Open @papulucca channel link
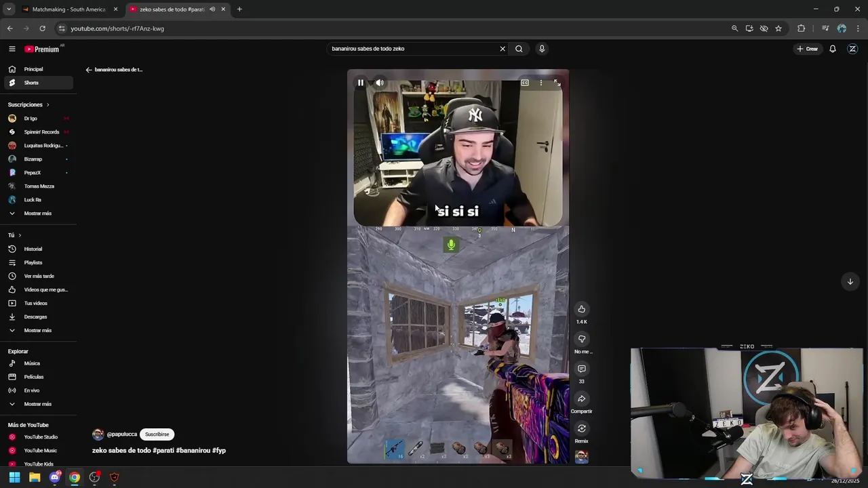The image size is (868, 488). (x=122, y=434)
